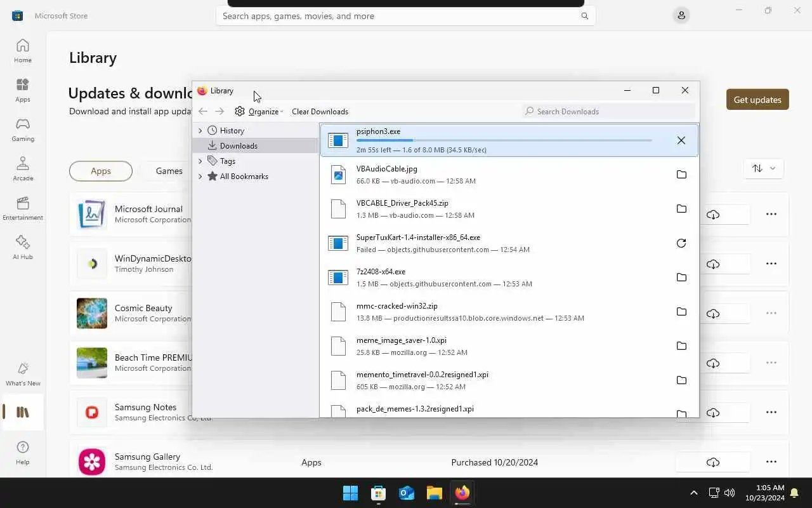Open the Windows Start menu
Image resolution: width=812 pixels, height=508 pixels.
point(350,493)
